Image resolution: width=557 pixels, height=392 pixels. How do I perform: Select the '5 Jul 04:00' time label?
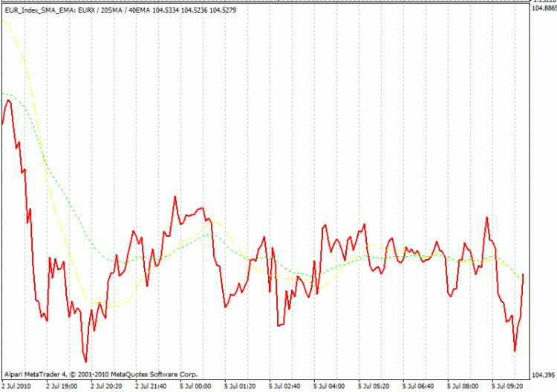coord(330,386)
